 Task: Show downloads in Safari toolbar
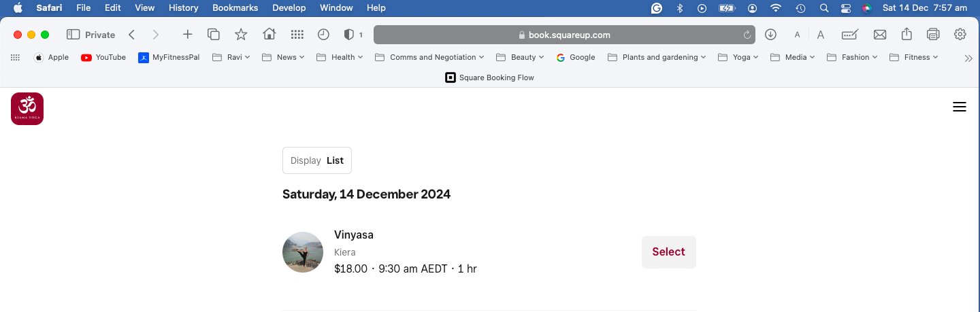click(770, 35)
